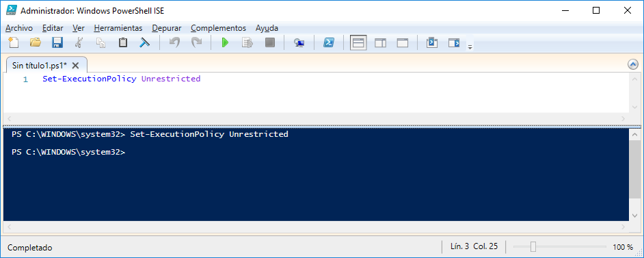Viewport: 644px width, 258px height.
Task: Open the Depurar menu
Action: 166,28
